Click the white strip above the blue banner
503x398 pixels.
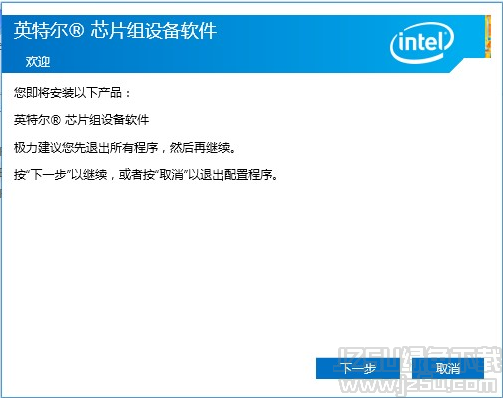[x=250, y=9]
